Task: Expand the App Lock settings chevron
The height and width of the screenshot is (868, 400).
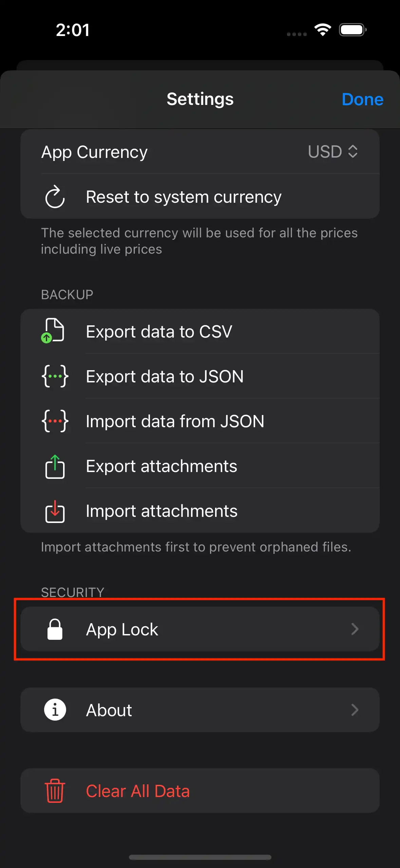Action: pos(355,629)
